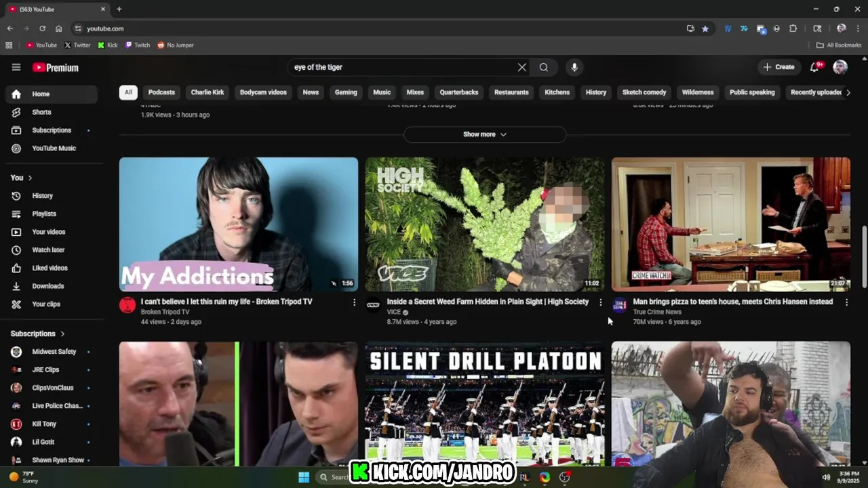Viewport: 868px width, 488px height.
Task: Select the Sketch comedy filter chip
Action: point(644,92)
